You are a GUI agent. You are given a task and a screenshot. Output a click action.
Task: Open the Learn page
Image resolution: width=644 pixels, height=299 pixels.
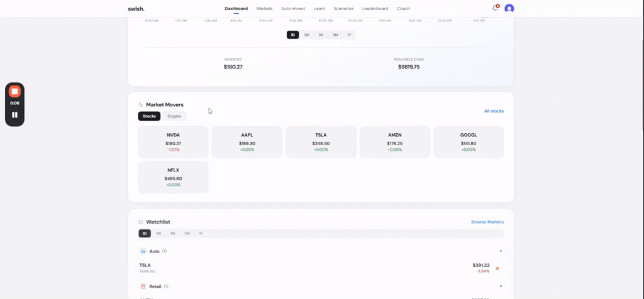[319, 9]
